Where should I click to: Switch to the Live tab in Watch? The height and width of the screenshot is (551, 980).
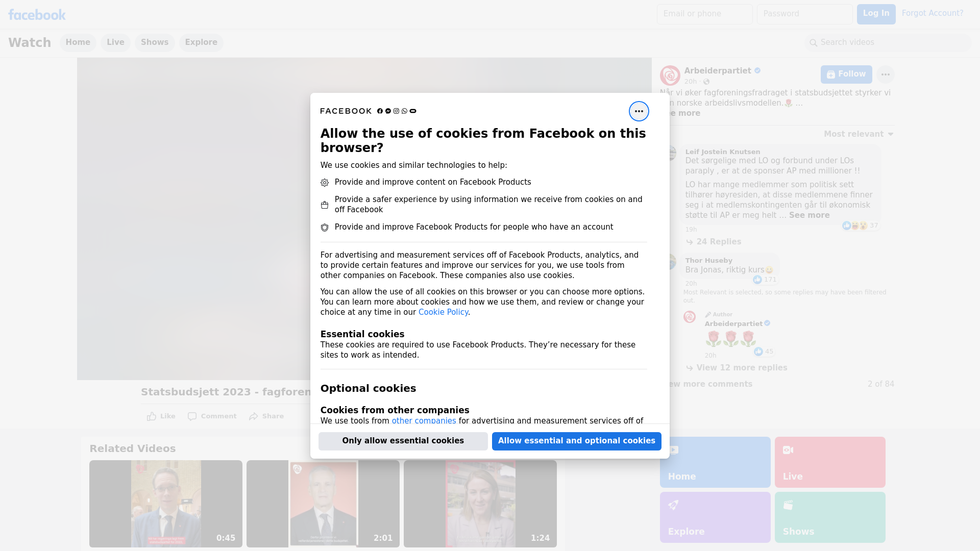(115, 43)
